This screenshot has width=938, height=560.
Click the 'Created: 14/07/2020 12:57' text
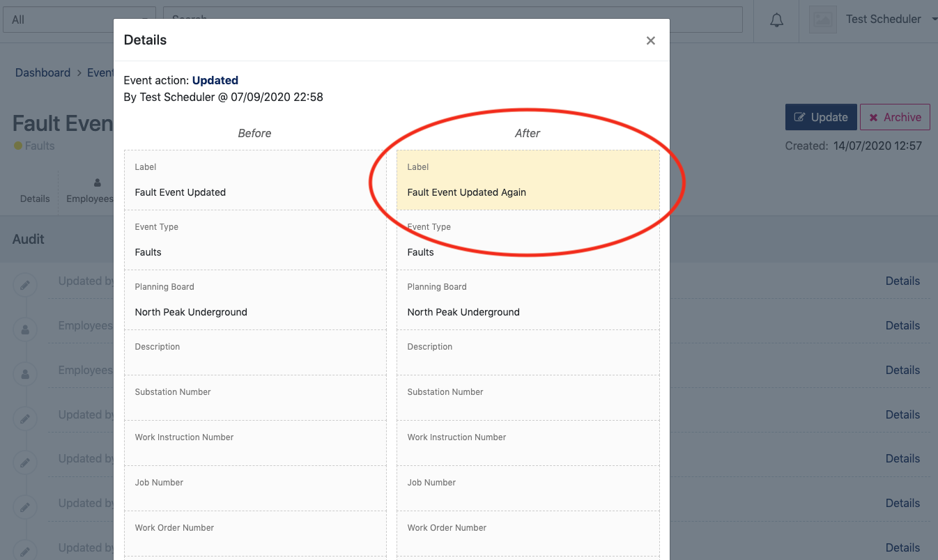click(x=854, y=146)
